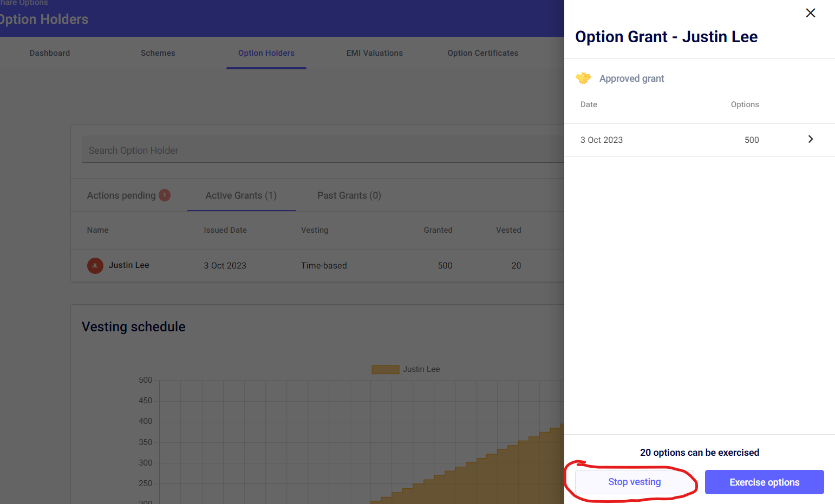Open the Option Certificates tab
835x504 pixels.
pos(482,53)
